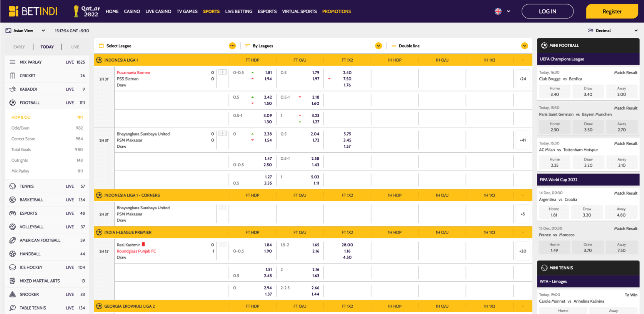Viewport: 644px width, 314px height.
Task: Click the American Football icon
Action: click(12, 240)
